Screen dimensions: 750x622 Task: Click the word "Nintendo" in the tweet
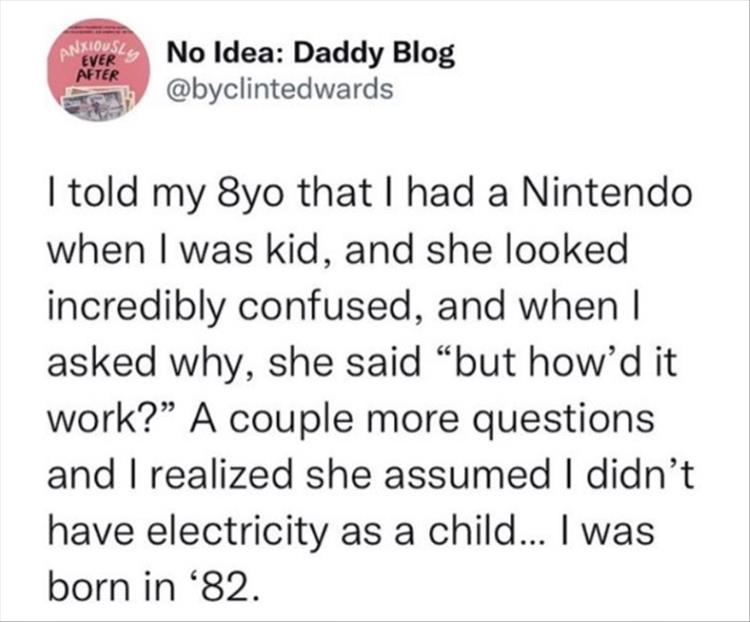(609, 193)
